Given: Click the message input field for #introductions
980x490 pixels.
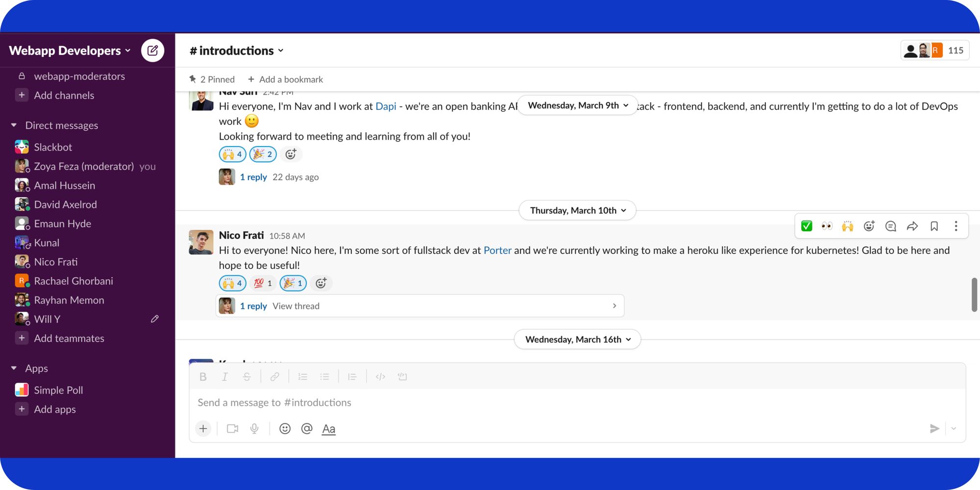Looking at the screenshot, I should pyautogui.click(x=577, y=402).
